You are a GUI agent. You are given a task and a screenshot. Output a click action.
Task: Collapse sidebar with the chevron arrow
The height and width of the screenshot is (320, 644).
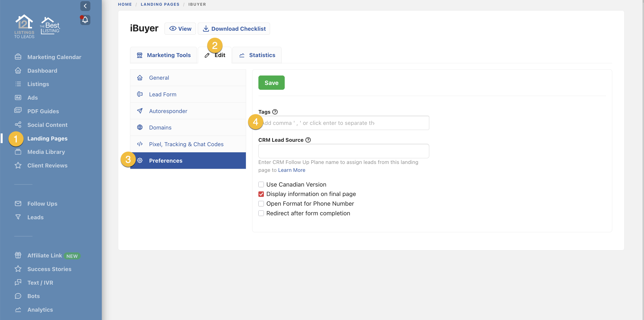click(85, 6)
